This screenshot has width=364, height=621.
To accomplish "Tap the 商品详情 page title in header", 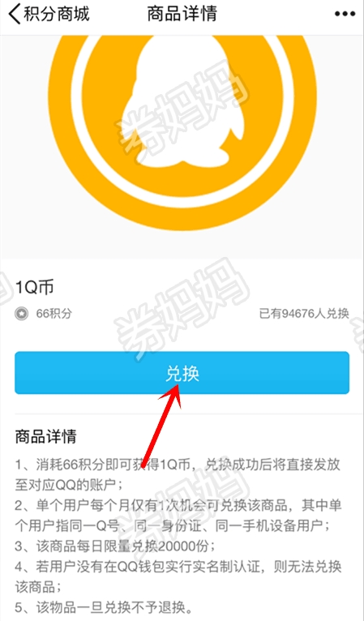I will pos(182,14).
